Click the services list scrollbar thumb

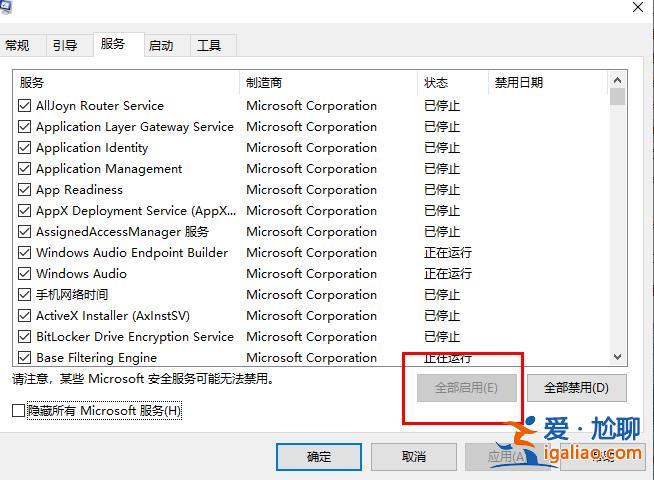[617, 96]
